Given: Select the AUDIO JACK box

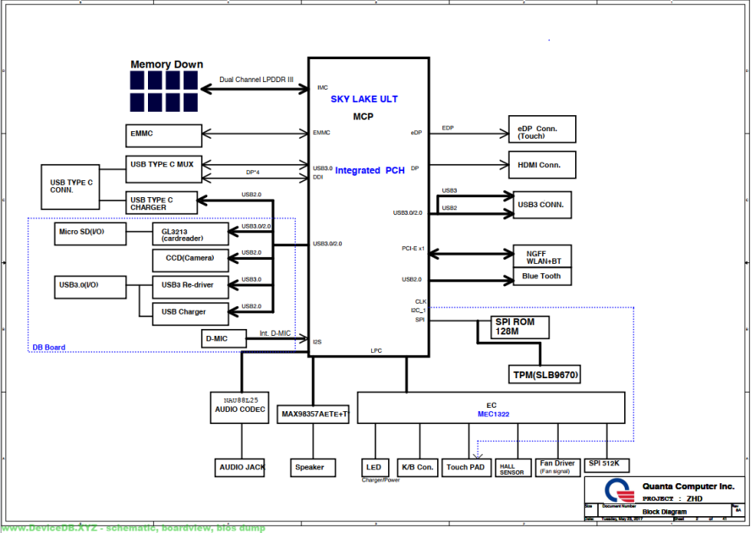Looking at the screenshot, I should [x=239, y=467].
